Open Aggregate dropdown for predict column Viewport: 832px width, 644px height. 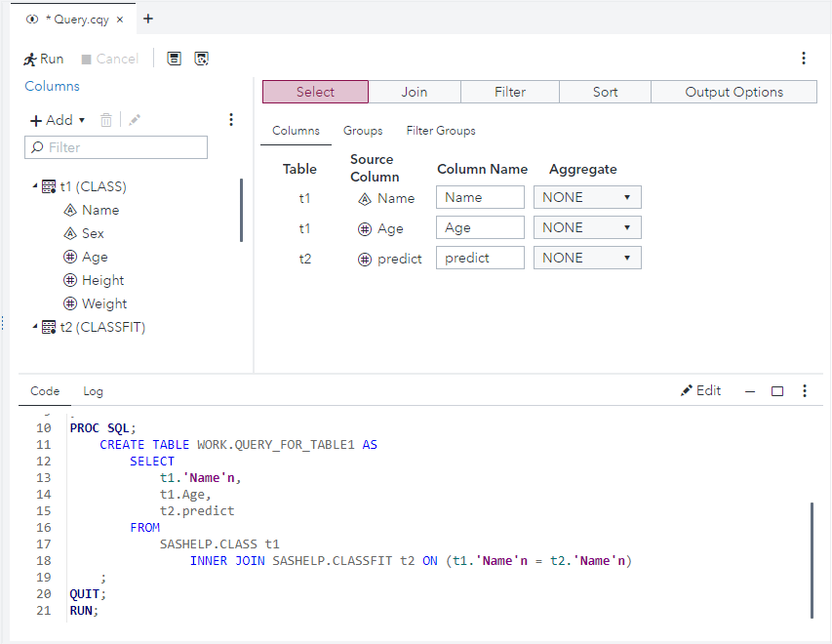coord(587,258)
